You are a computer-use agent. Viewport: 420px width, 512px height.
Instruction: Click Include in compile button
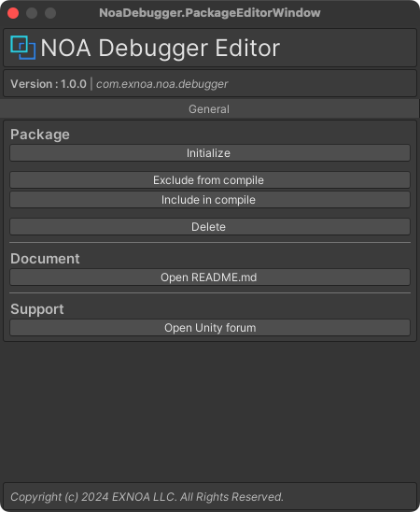tap(210, 200)
